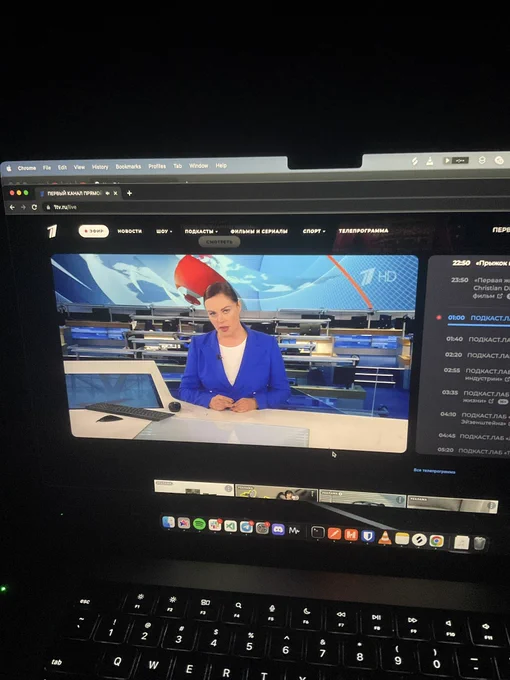Open Bitwarden shield app in dock
The image size is (510, 680).
pos(368,536)
